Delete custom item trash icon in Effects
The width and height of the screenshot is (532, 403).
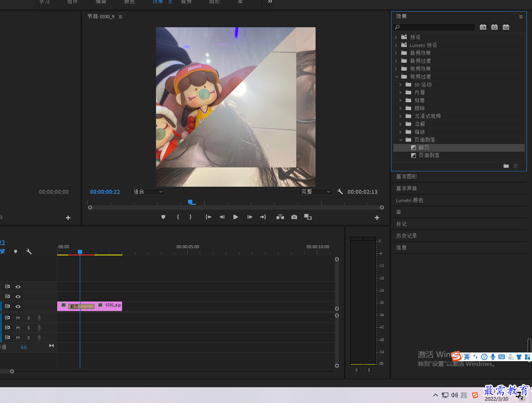tap(515, 166)
